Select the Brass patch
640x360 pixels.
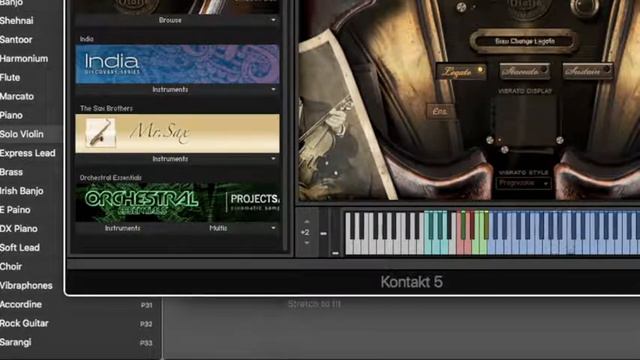coord(11,172)
